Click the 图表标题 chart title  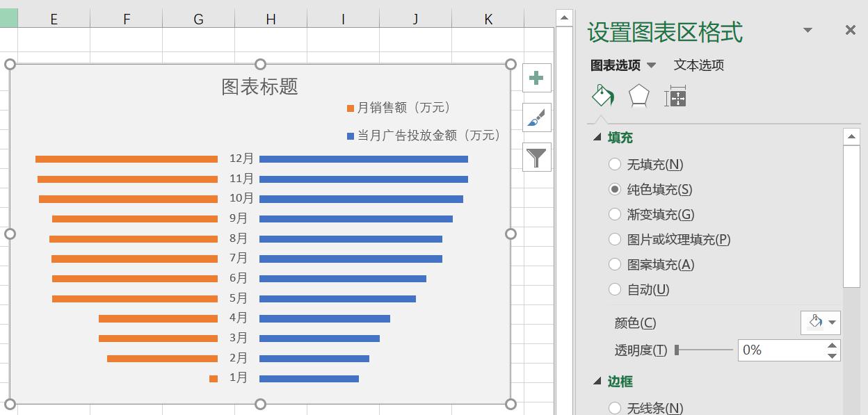click(x=260, y=86)
